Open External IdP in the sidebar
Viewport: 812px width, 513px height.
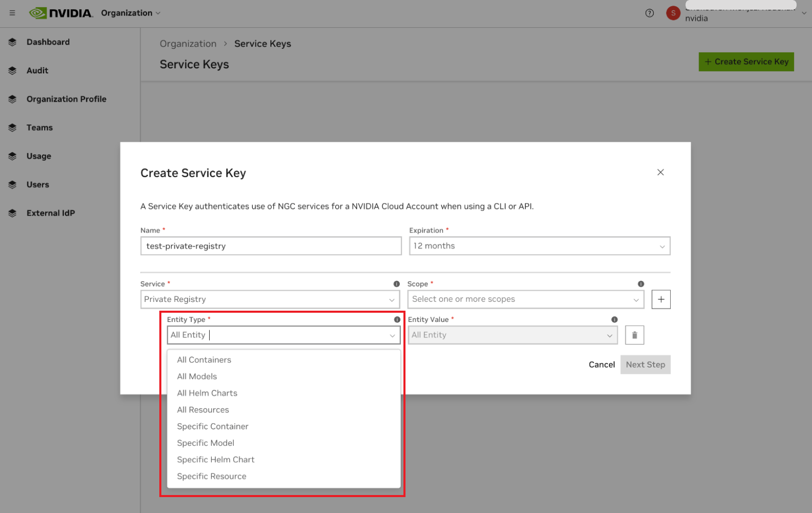coord(51,213)
